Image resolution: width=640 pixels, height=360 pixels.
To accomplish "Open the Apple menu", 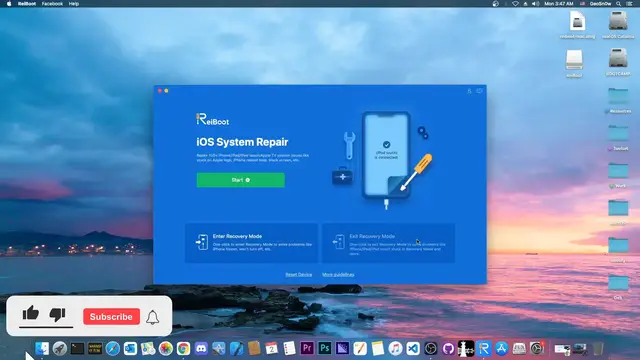I will (9, 4).
